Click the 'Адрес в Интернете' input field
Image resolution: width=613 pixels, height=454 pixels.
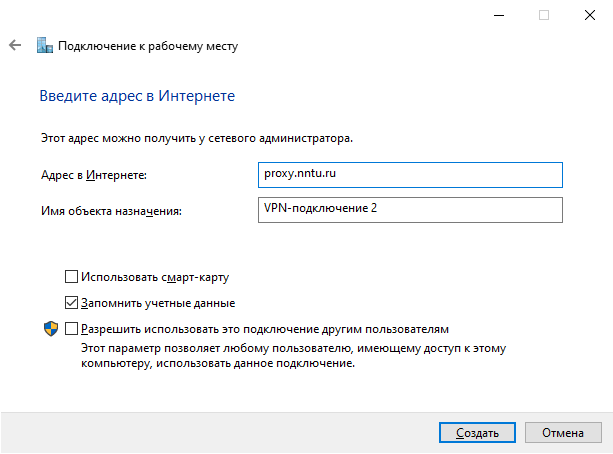pyautogui.click(x=410, y=175)
